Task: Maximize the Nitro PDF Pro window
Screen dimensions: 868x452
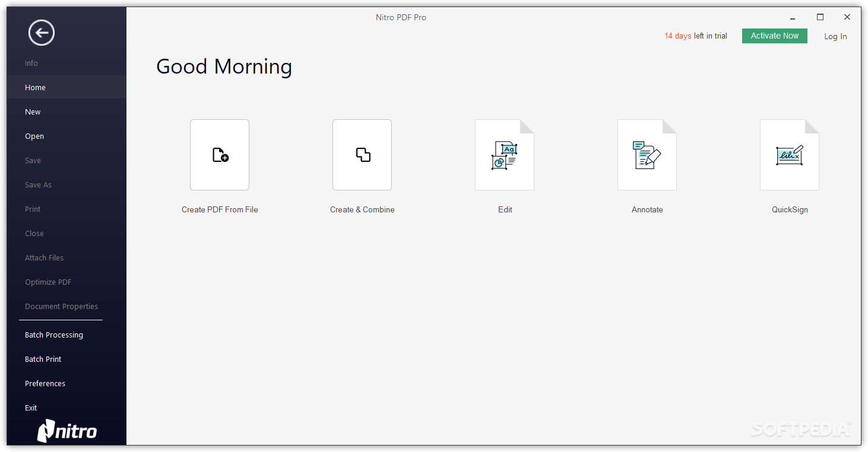Action: point(820,17)
